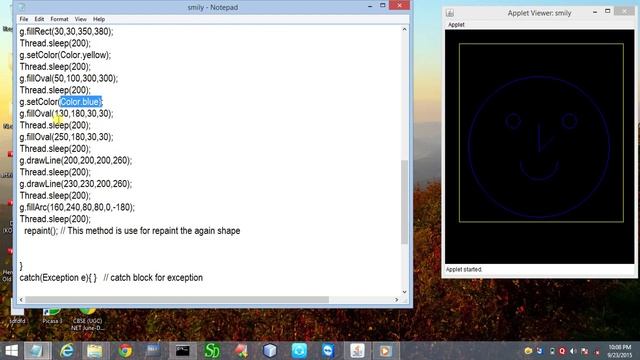640x360 pixels.
Task: Open the TeamViewer taskbar icon
Action: click(x=328, y=351)
